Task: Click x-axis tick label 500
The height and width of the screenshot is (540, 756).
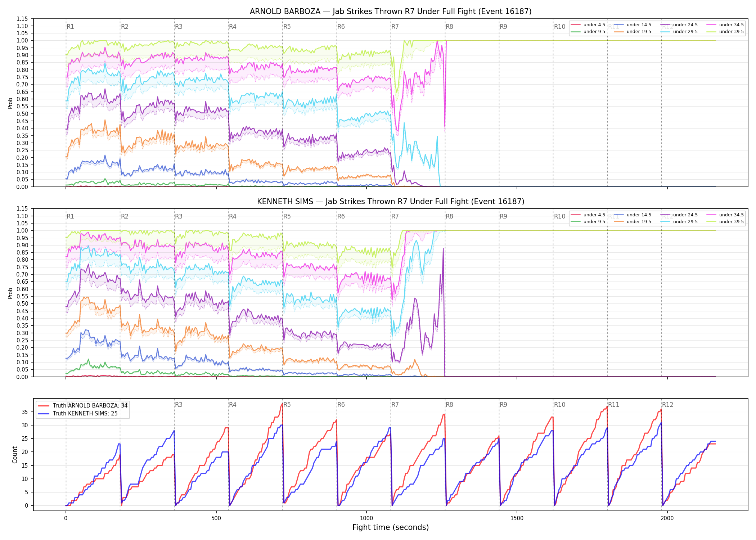Action: [216, 518]
